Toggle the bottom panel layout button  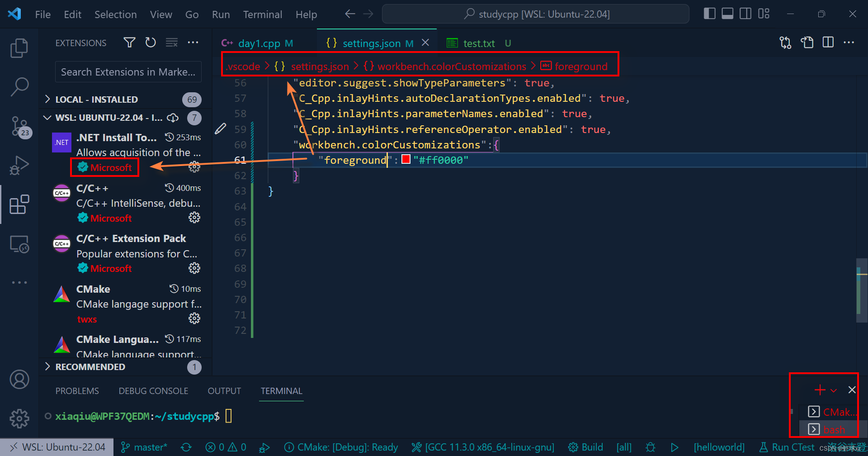point(727,14)
